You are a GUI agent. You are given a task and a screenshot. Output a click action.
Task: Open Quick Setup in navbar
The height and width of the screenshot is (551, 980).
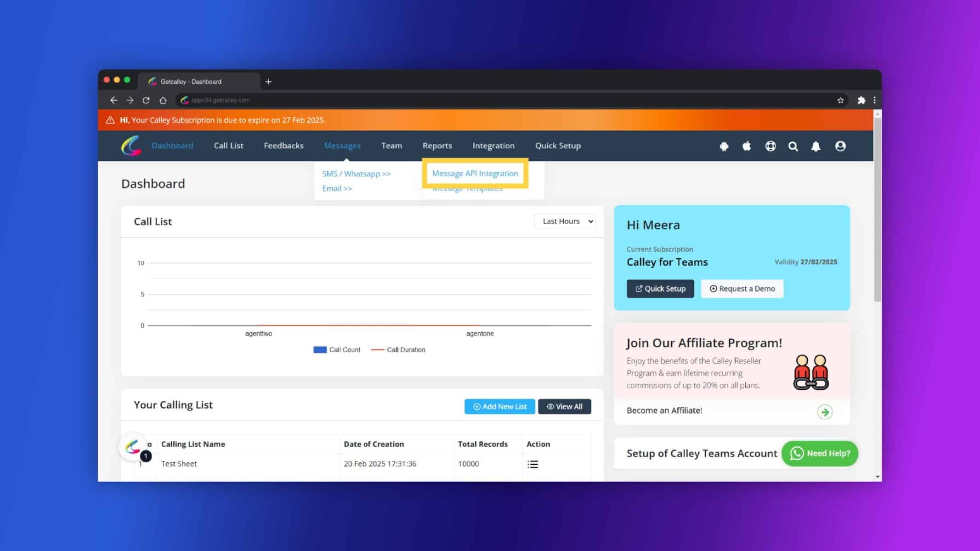(x=558, y=146)
